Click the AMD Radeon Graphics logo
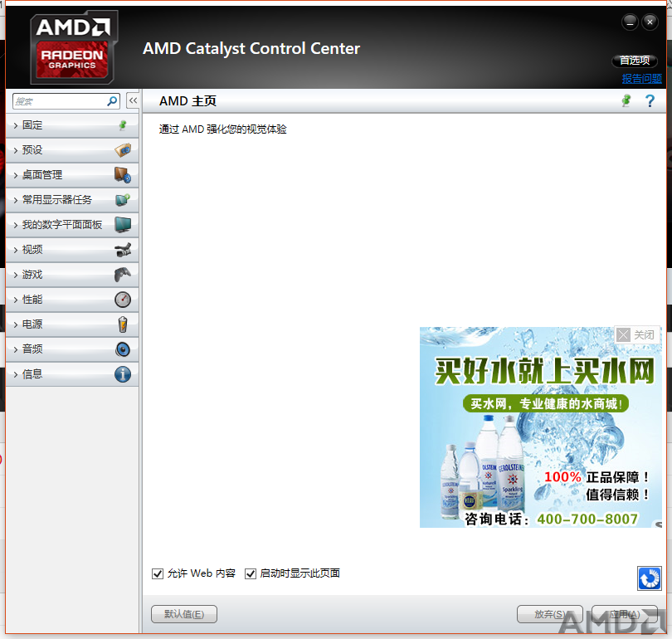 pos(74,47)
